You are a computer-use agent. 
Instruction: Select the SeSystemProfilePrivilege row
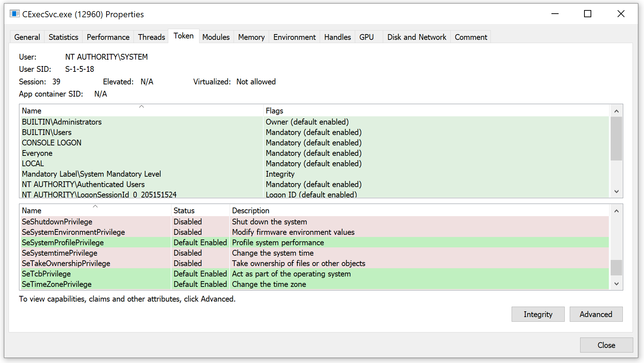click(x=314, y=242)
